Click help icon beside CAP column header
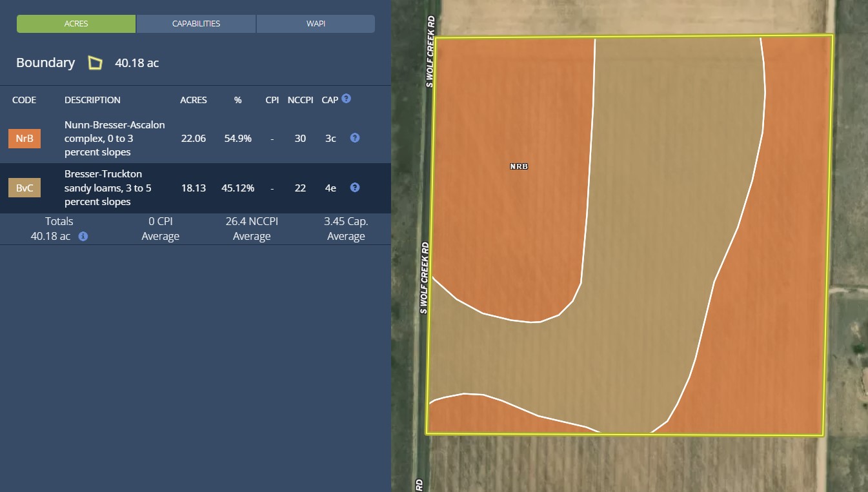Image resolution: width=868 pixels, height=492 pixels. coord(347,99)
